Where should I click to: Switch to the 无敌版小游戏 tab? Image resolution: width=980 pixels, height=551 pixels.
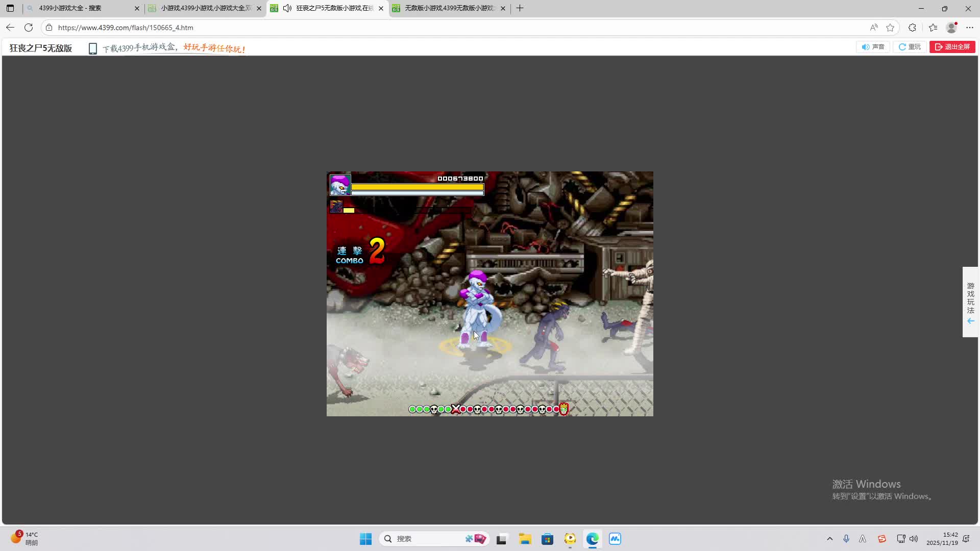pyautogui.click(x=448, y=8)
